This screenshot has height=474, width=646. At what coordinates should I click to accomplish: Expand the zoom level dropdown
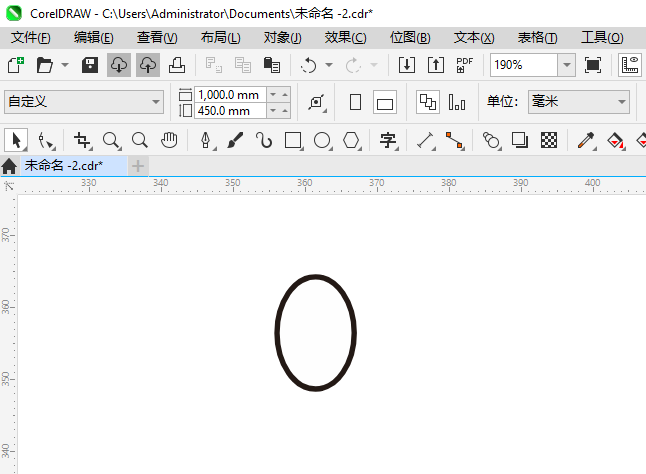pos(567,65)
